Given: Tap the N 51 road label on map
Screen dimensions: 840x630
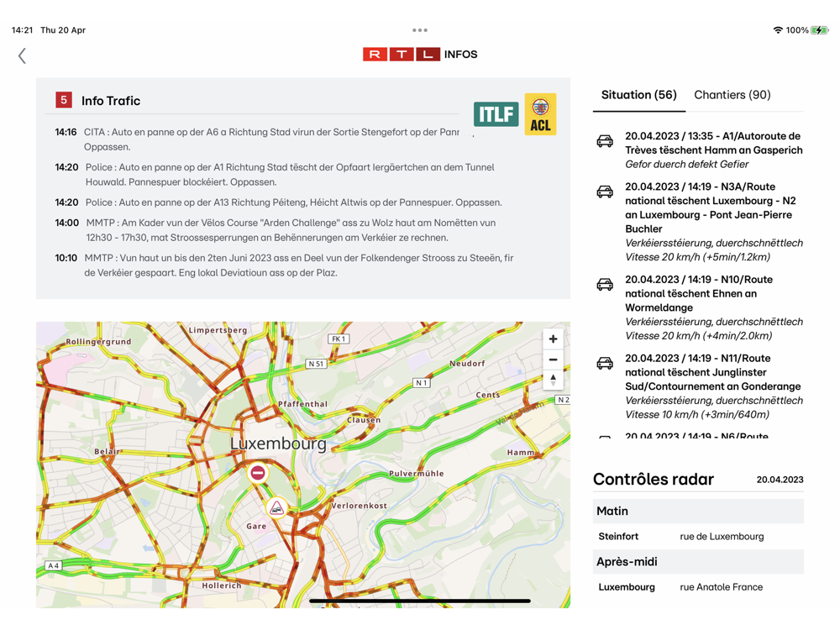Looking at the screenshot, I should point(316,364).
